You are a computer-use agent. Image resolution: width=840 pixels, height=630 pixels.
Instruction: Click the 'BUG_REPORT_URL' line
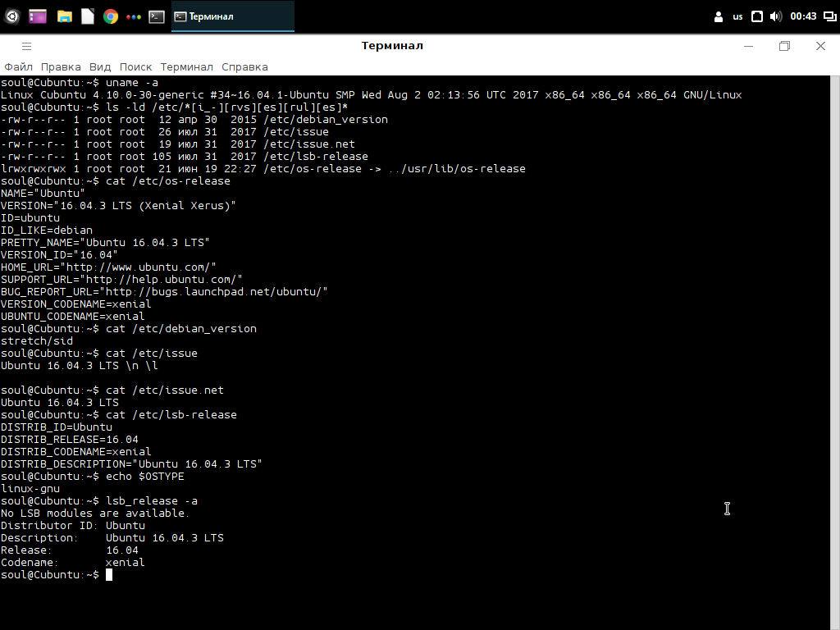click(x=164, y=292)
